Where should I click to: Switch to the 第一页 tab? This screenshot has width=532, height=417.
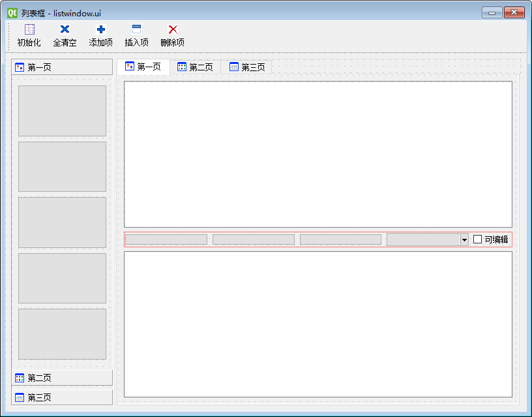click(143, 67)
